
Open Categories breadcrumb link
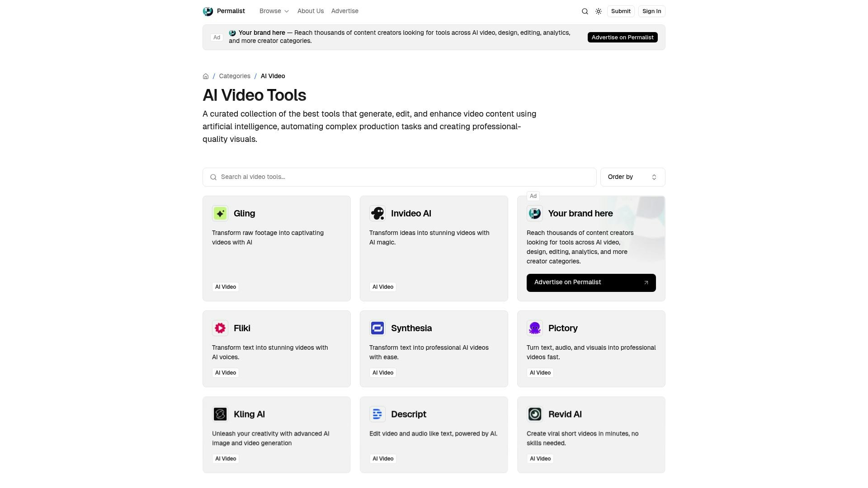coord(234,76)
